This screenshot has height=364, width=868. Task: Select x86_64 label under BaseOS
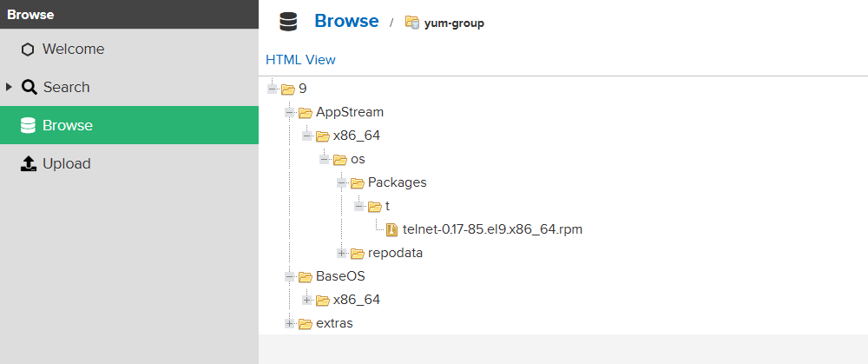click(357, 300)
